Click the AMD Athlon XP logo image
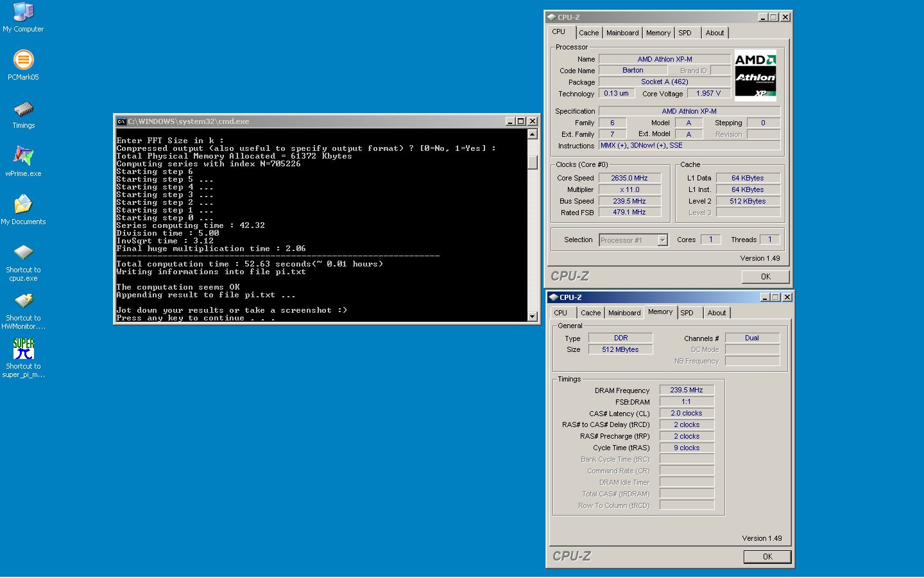The image size is (924, 578). [x=755, y=75]
